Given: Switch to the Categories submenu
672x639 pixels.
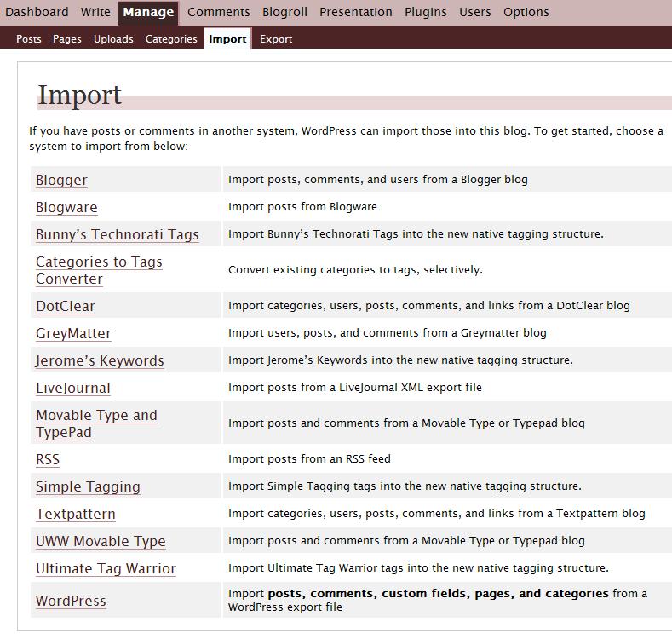Looking at the screenshot, I should pos(171,39).
